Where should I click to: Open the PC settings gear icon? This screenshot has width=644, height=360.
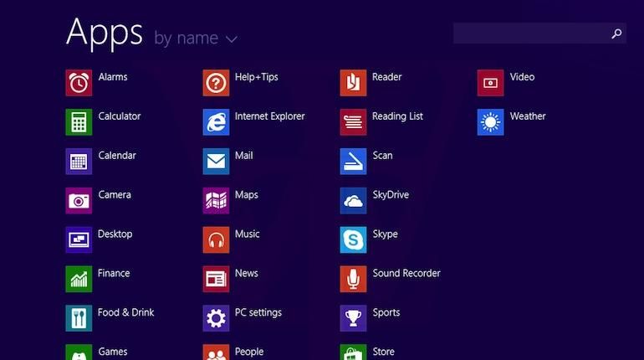(x=216, y=318)
